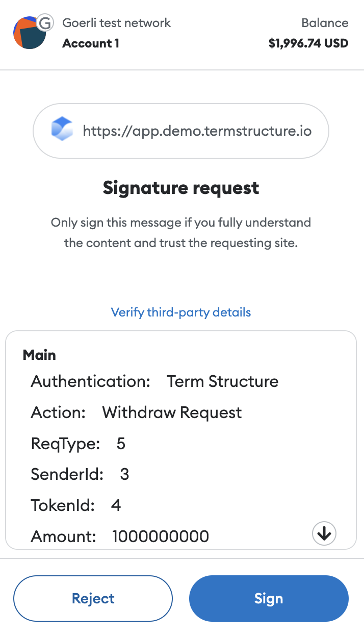This screenshot has height=634, width=364.
Task: Reject the signature request
Action: [x=93, y=598]
